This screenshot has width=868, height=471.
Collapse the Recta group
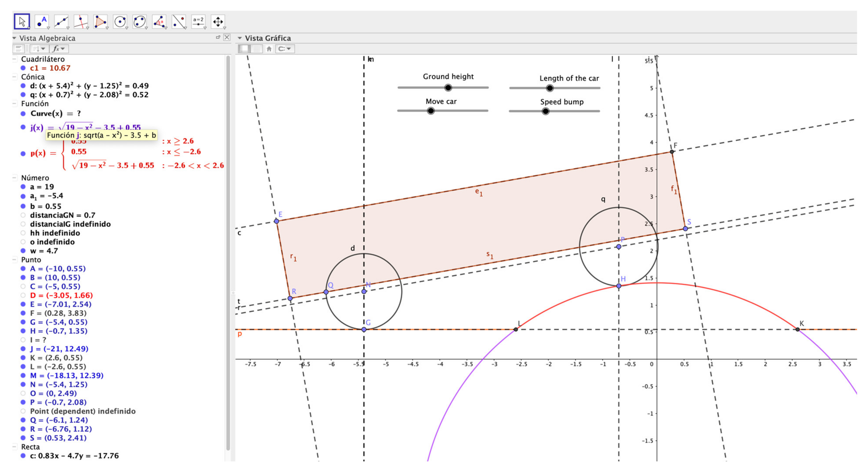(14, 447)
